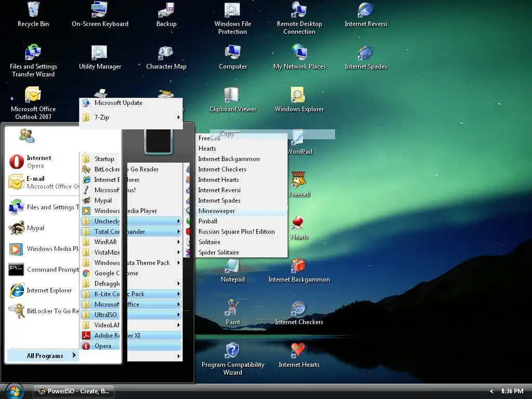Launch the Freecell desktop icon
532x399 pixels.
(299, 185)
